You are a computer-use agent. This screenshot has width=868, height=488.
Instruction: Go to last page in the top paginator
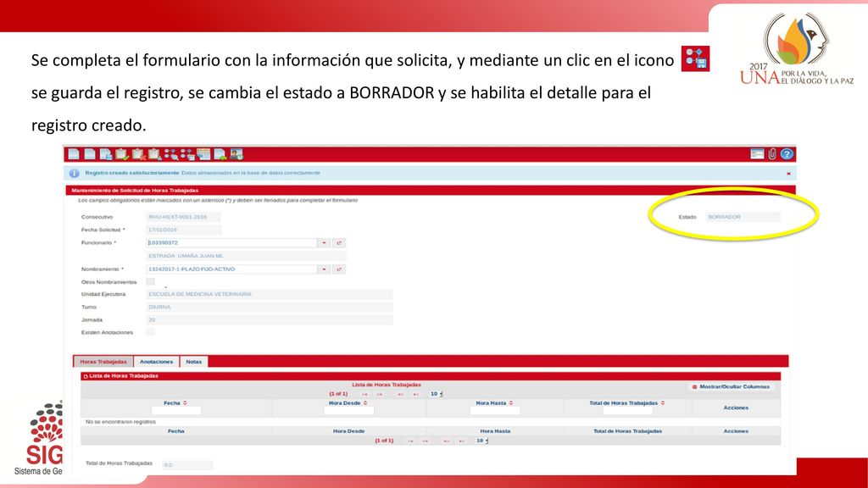415,394
